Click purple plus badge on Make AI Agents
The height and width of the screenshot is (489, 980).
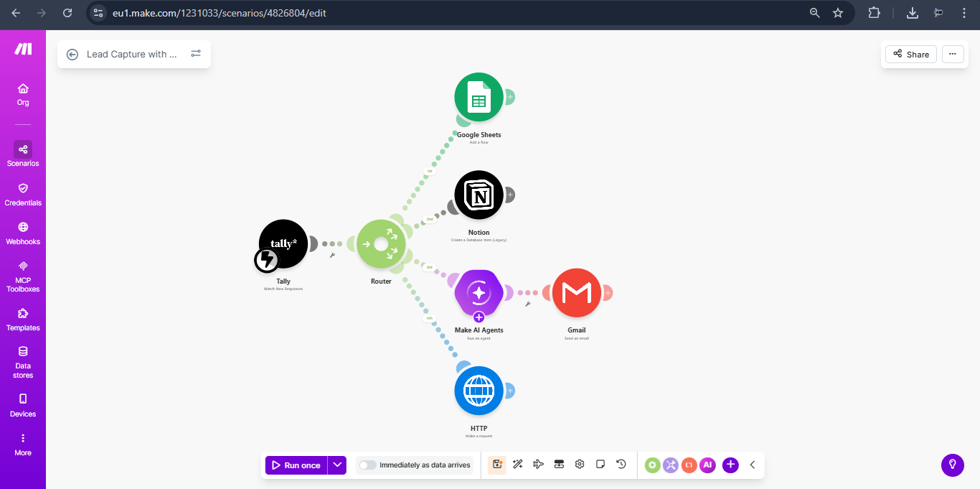pos(479,317)
